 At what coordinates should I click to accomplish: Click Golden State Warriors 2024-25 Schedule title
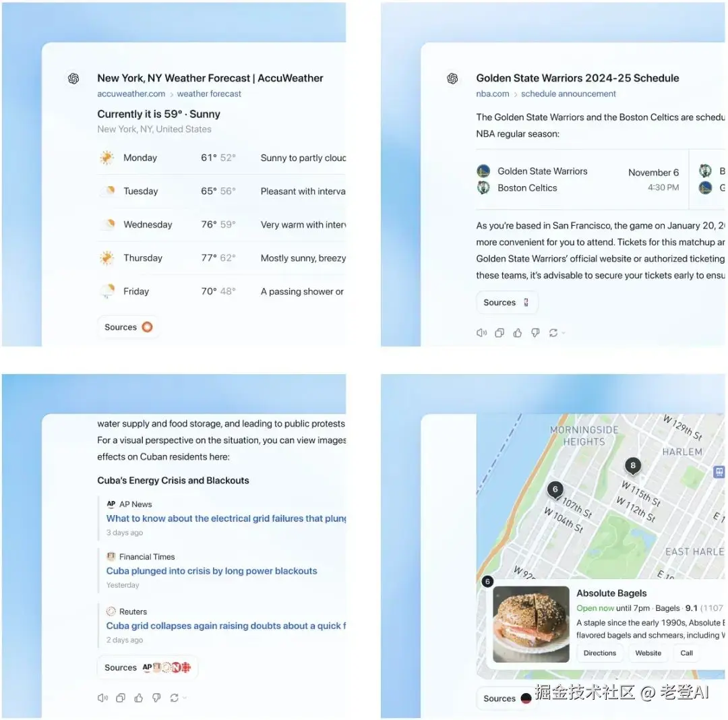point(578,78)
